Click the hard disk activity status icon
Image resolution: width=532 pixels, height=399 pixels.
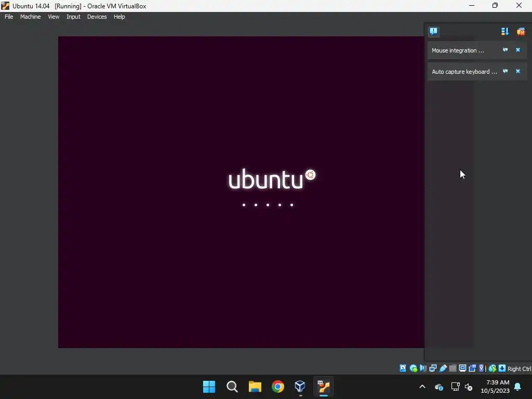[x=403, y=368]
